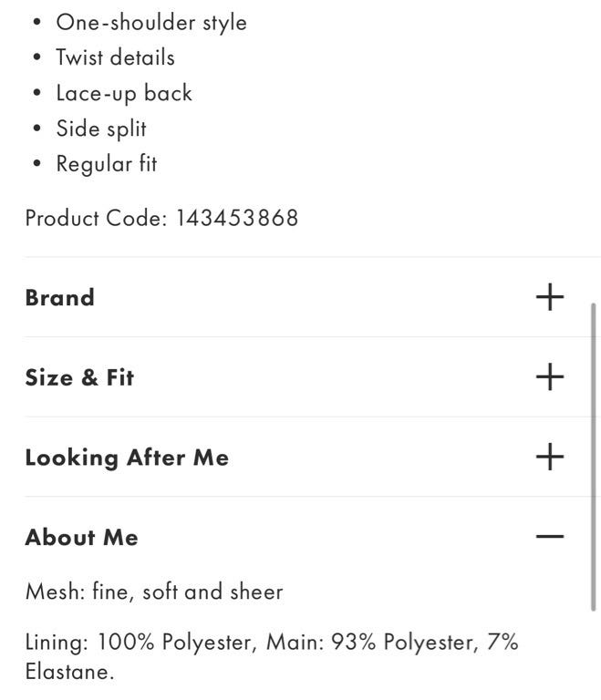
Task: Select the Product Code label text
Action: click(97, 219)
